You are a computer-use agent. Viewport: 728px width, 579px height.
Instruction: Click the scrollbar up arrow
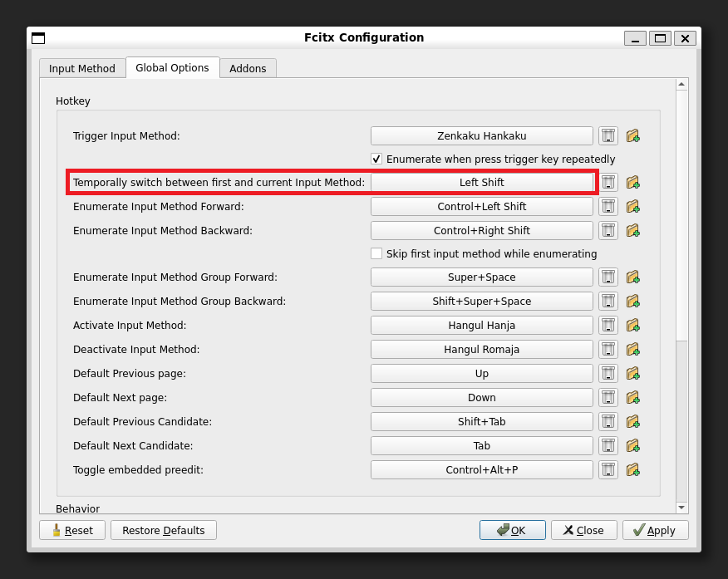(681, 85)
